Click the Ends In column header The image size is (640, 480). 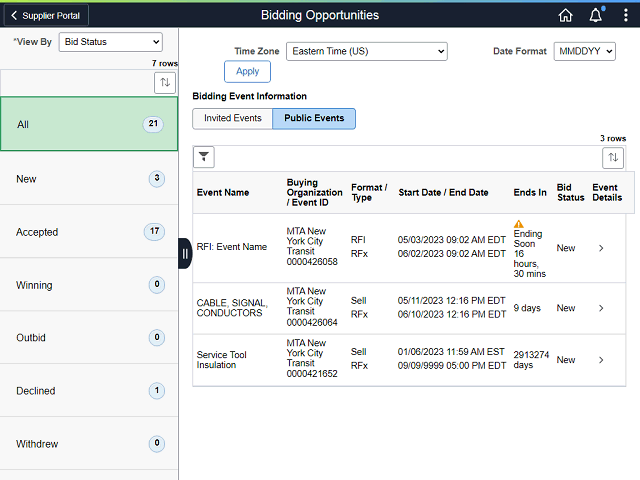[x=530, y=193]
